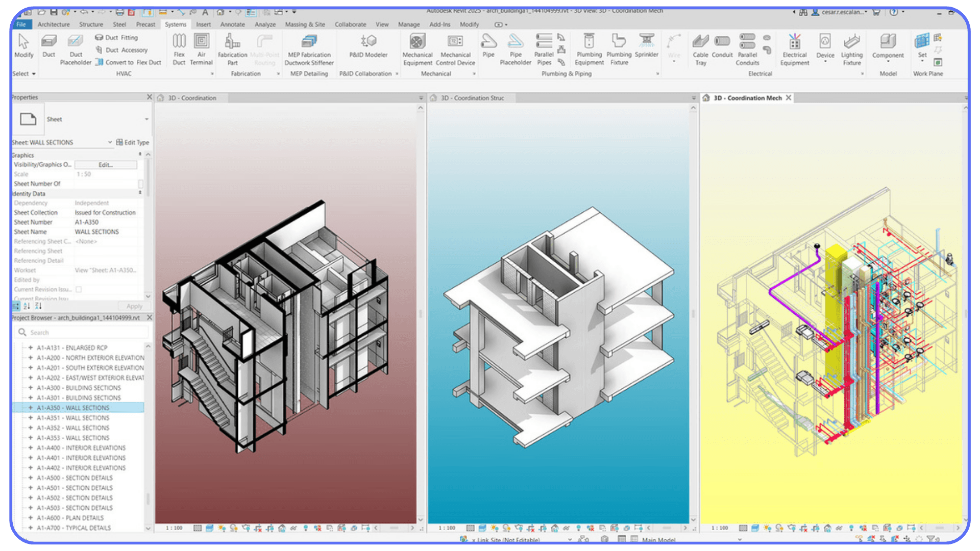
Task: Select the Cable Tray tool
Action: click(701, 48)
